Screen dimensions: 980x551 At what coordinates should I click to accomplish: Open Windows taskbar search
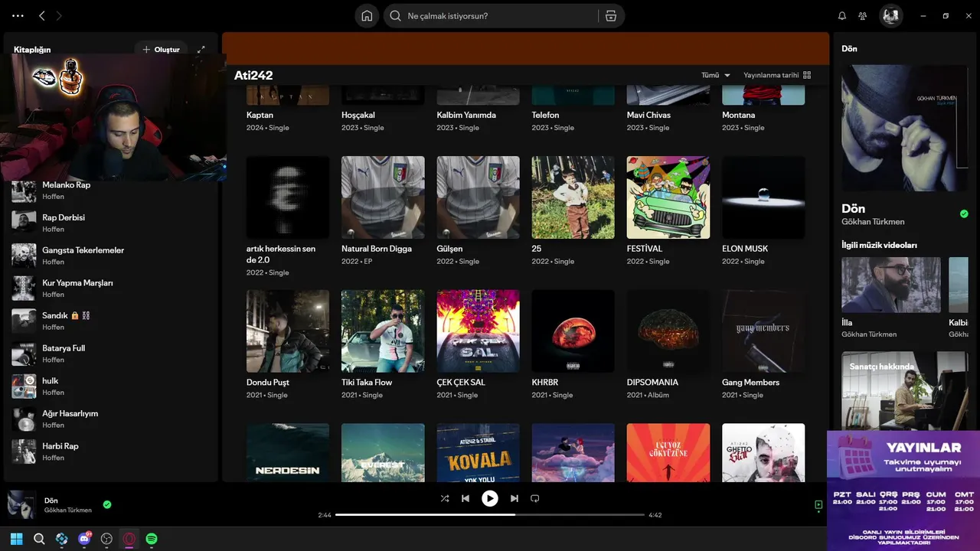pos(39,539)
